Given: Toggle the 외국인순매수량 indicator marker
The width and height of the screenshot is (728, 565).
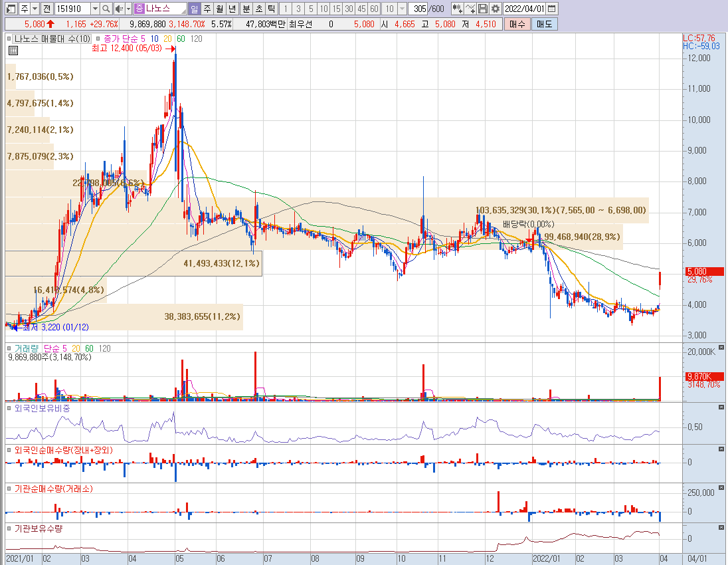Looking at the screenshot, I should (9, 450).
